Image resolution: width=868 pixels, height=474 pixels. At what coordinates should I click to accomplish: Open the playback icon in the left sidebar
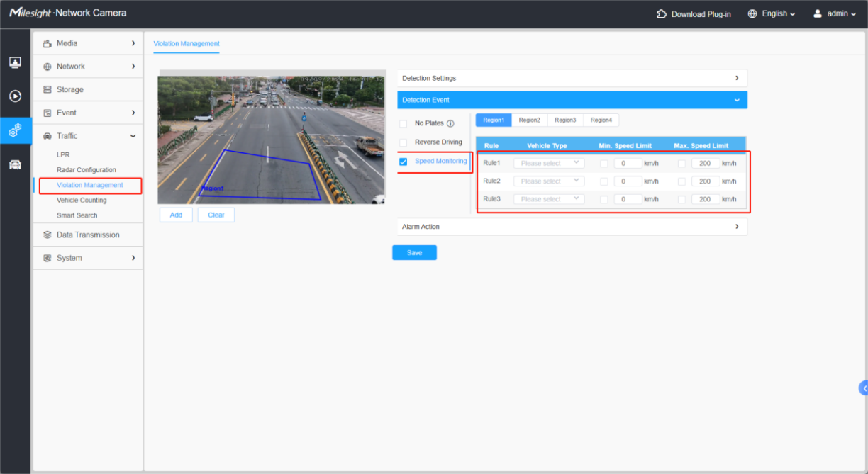15,96
